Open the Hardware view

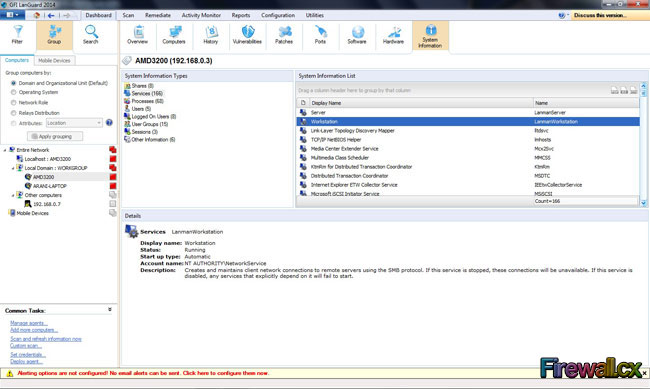point(393,35)
